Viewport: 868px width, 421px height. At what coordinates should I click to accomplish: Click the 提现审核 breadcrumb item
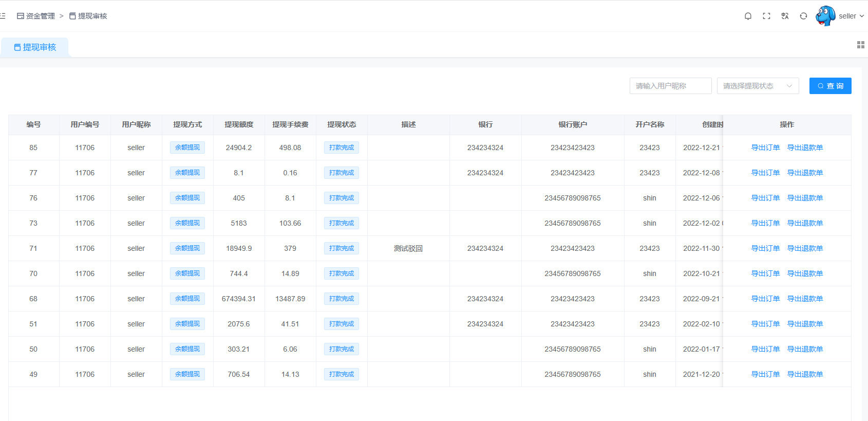(x=88, y=16)
